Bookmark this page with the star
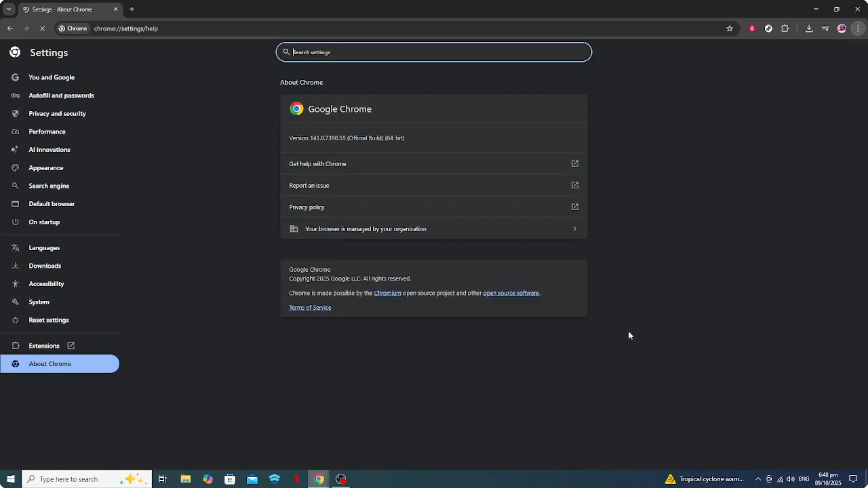 click(x=729, y=28)
